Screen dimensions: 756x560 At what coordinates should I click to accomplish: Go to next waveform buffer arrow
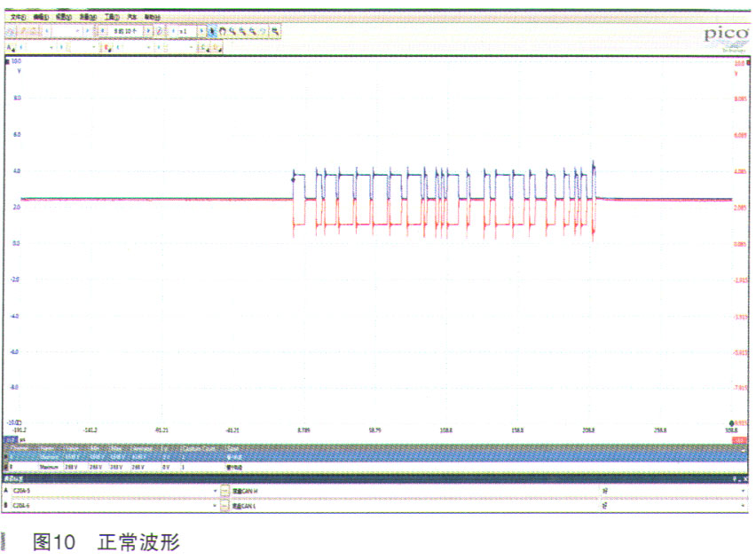[x=148, y=31]
